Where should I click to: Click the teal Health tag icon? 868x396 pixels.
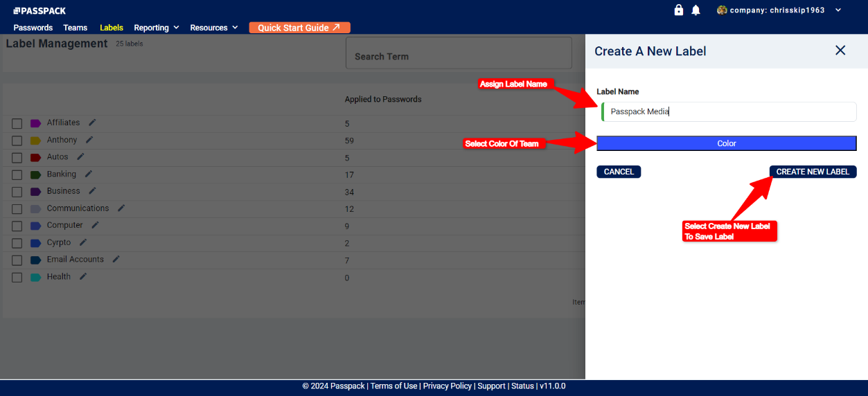point(36,278)
